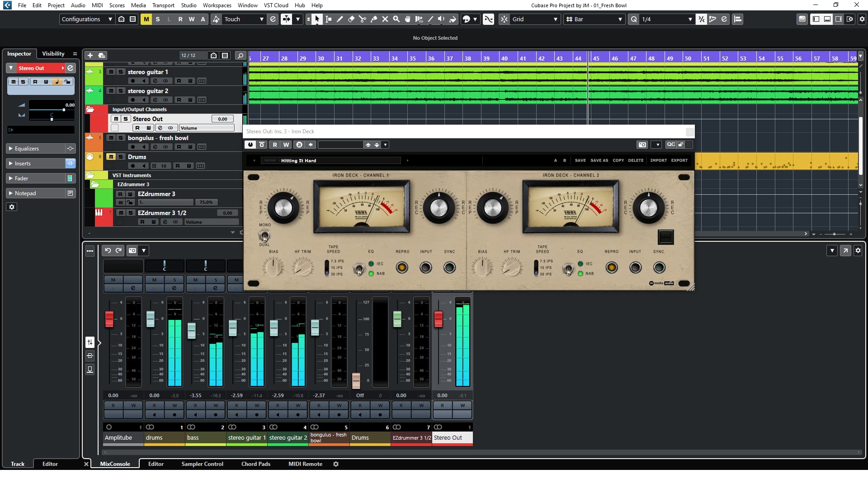Open MixConsole functions settings gear
The width and height of the screenshot is (868, 488).
[858, 250]
